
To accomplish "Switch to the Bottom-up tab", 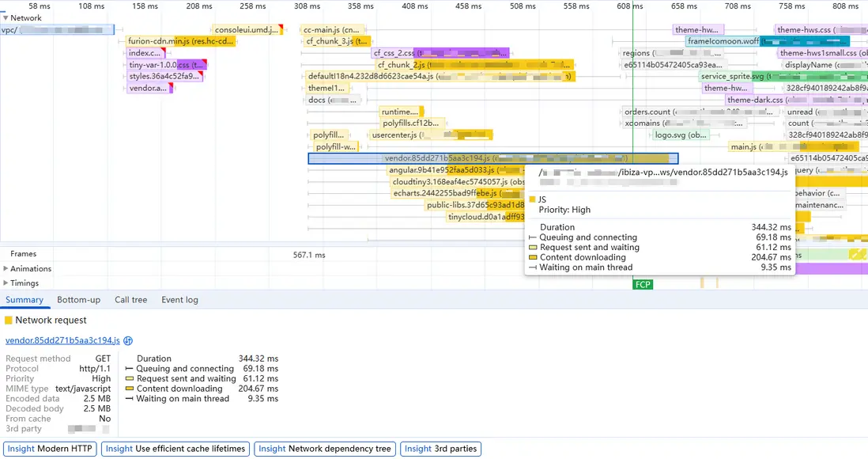I will pos(78,300).
